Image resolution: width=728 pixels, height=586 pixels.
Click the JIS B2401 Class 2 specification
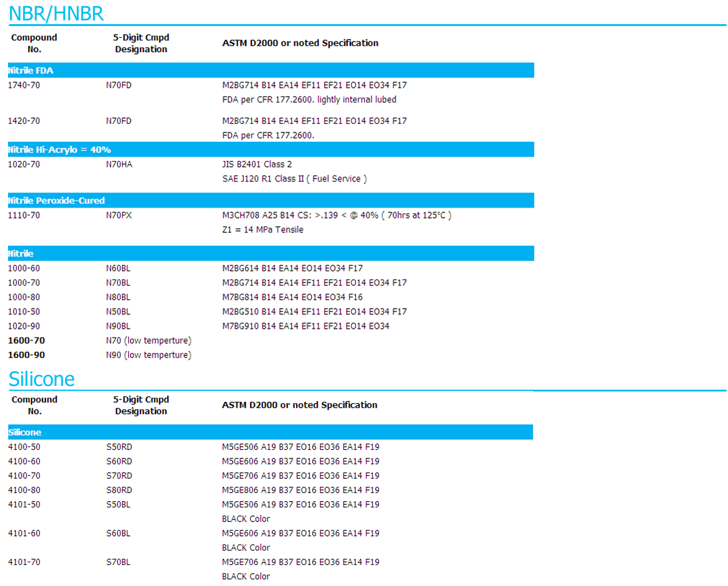pos(257,164)
